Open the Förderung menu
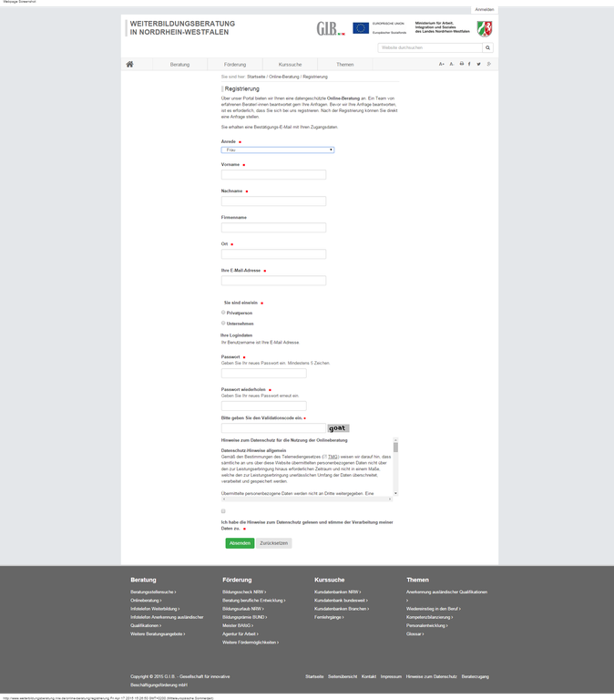Viewport: 614px width, 700px height. coord(235,65)
